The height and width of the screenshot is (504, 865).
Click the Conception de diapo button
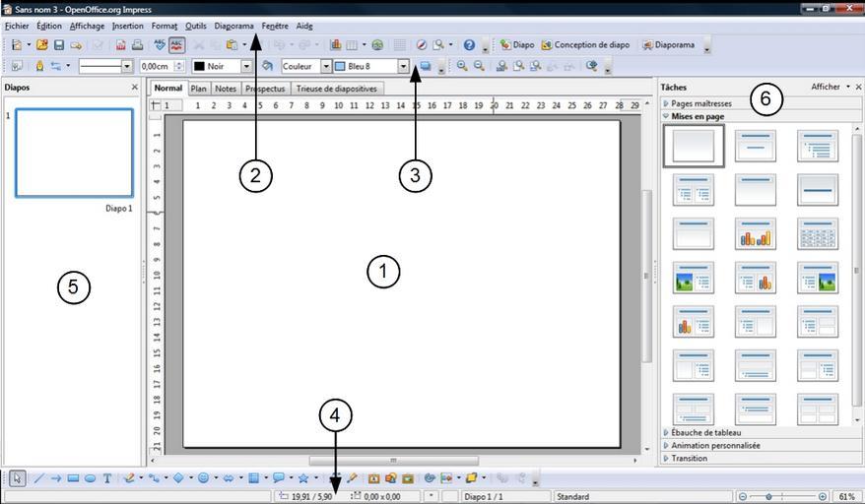[x=585, y=45]
